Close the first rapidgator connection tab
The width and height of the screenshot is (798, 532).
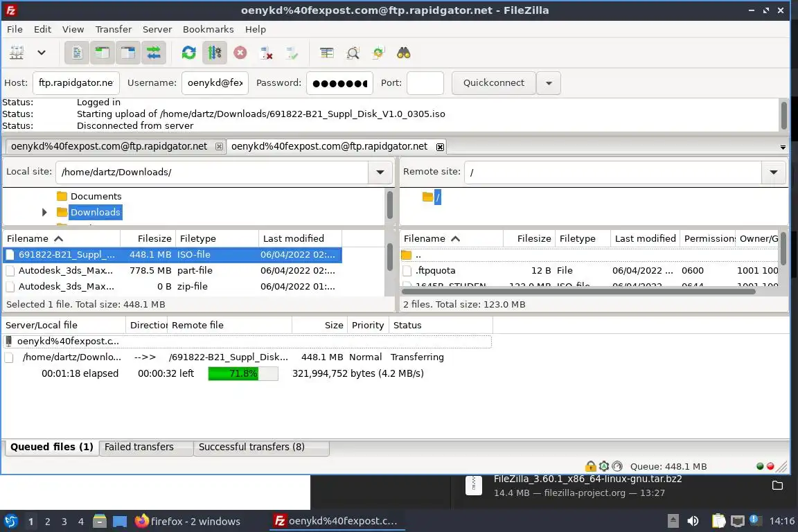point(219,147)
